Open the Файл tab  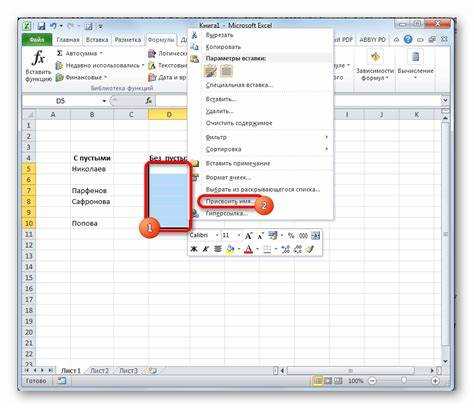pos(37,40)
